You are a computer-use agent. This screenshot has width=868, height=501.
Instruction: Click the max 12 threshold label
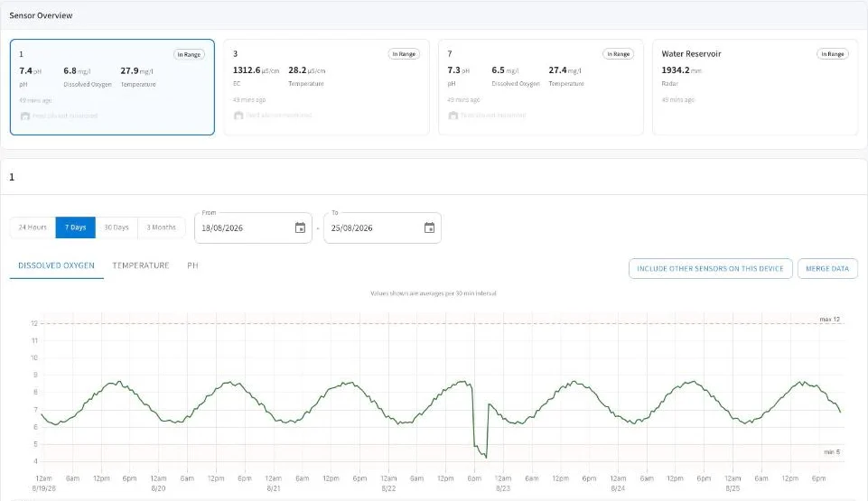(x=829, y=319)
